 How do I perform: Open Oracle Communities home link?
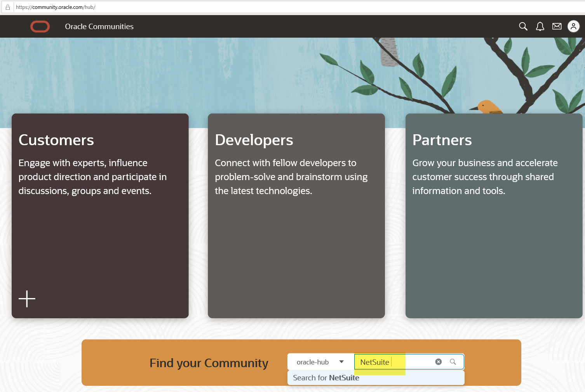click(99, 26)
